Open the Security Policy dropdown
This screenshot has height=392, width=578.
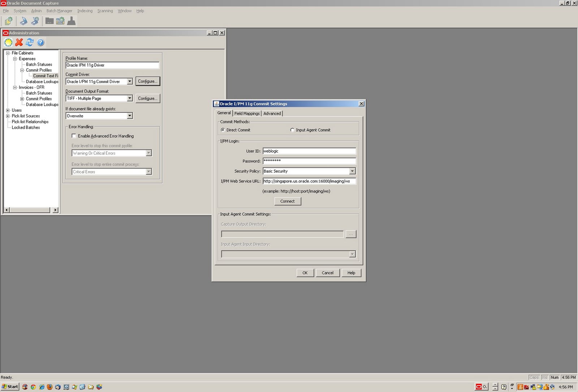click(352, 171)
